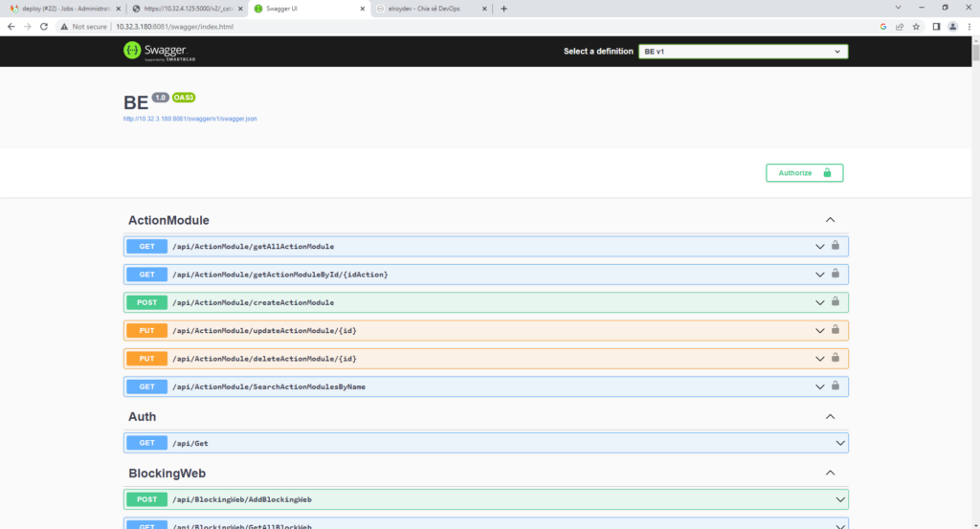Click the ActionModule section heading
The image size is (980, 529).
click(x=168, y=220)
